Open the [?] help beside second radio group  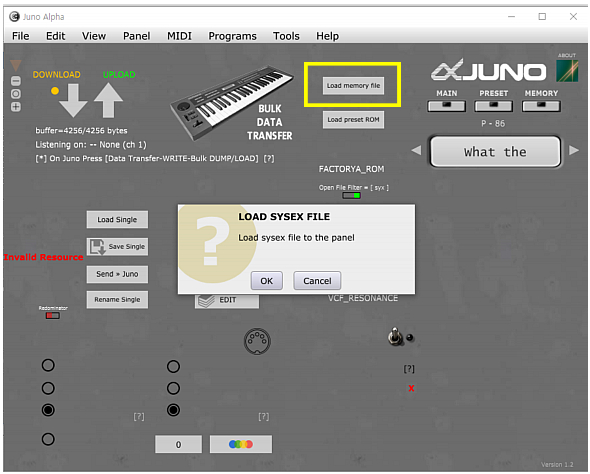click(x=264, y=416)
